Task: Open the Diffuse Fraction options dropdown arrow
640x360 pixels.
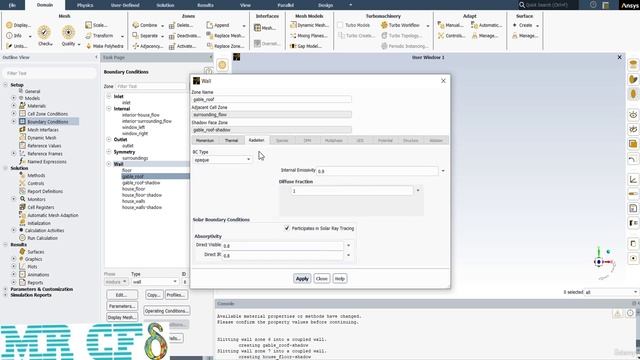Action: point(418,191)
